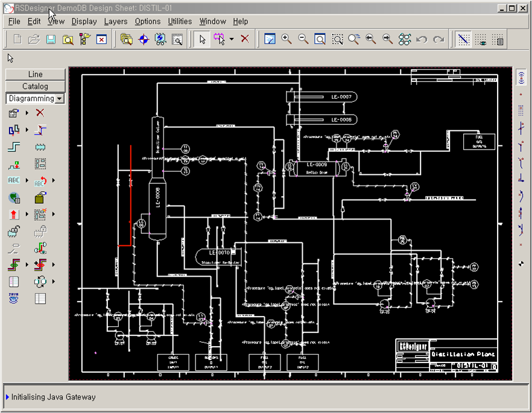532x413 pixels.
Task: Expand flyout arrow beside ABC text tool
Action: (27, 180)
